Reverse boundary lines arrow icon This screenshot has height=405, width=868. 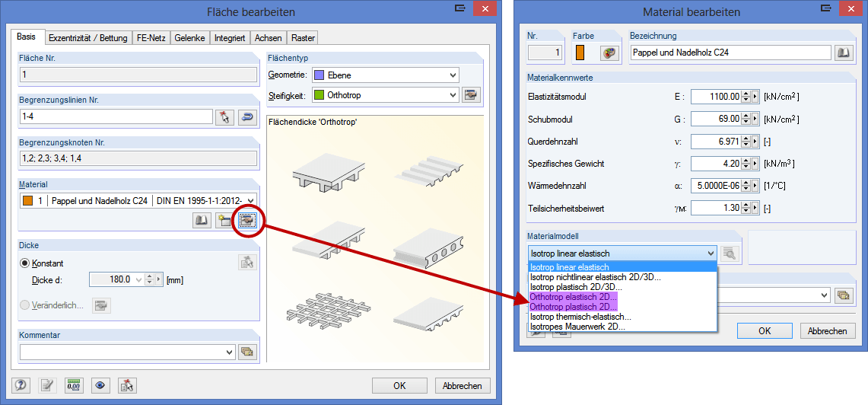247,117
